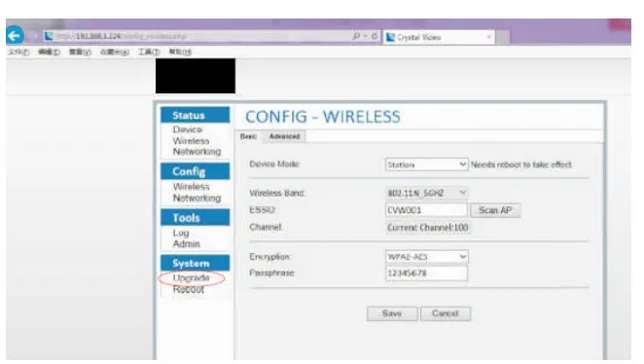This screenshot has height=364, width=644.
Task: Cancel the wireless configuration changes
Action: point(446,314)
